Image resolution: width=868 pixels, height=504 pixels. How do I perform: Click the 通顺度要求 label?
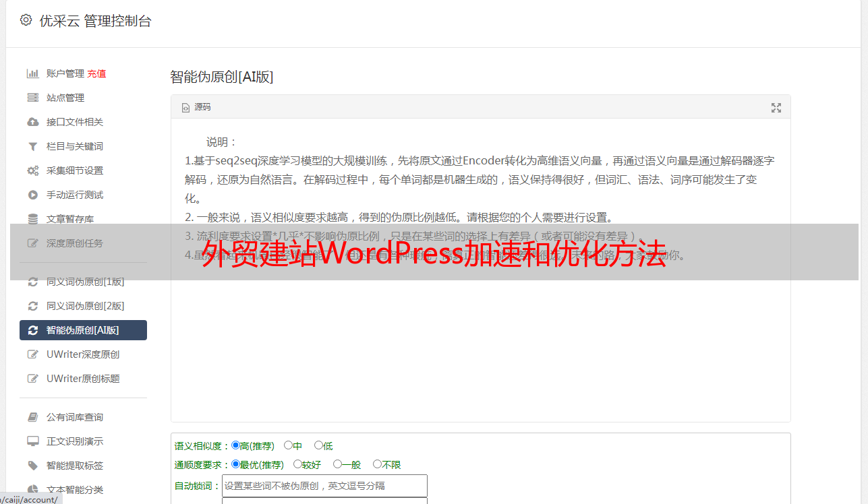click(x=202, y=465)
